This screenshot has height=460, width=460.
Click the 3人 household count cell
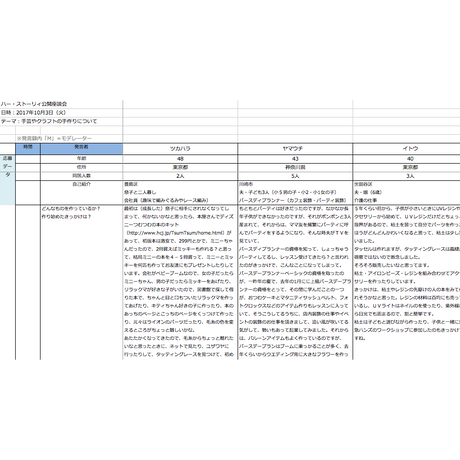407,176
